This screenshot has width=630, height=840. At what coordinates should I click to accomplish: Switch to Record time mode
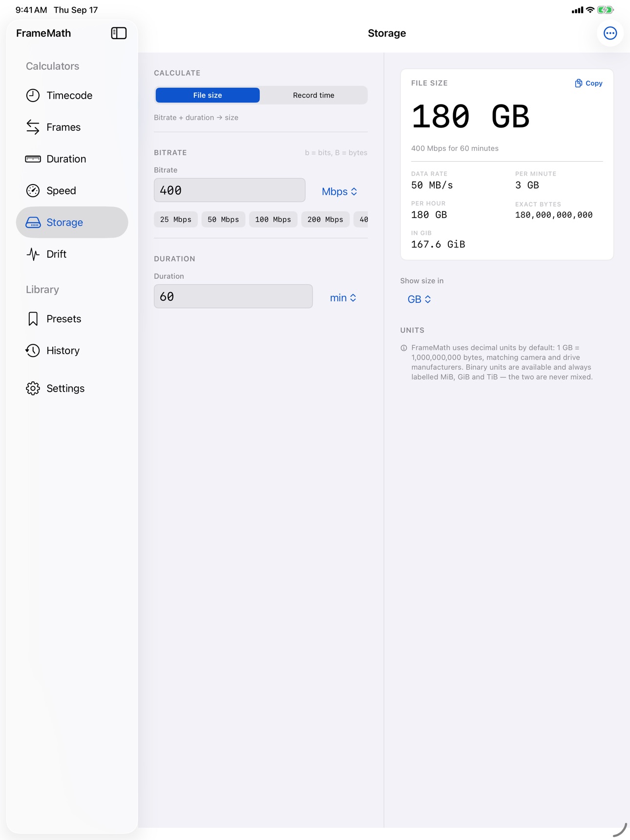[x=314, y=95]
